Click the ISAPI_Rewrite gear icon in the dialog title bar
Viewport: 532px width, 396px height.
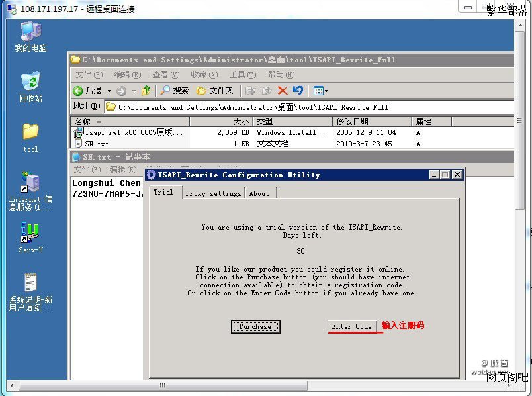[x=152, y=175]
